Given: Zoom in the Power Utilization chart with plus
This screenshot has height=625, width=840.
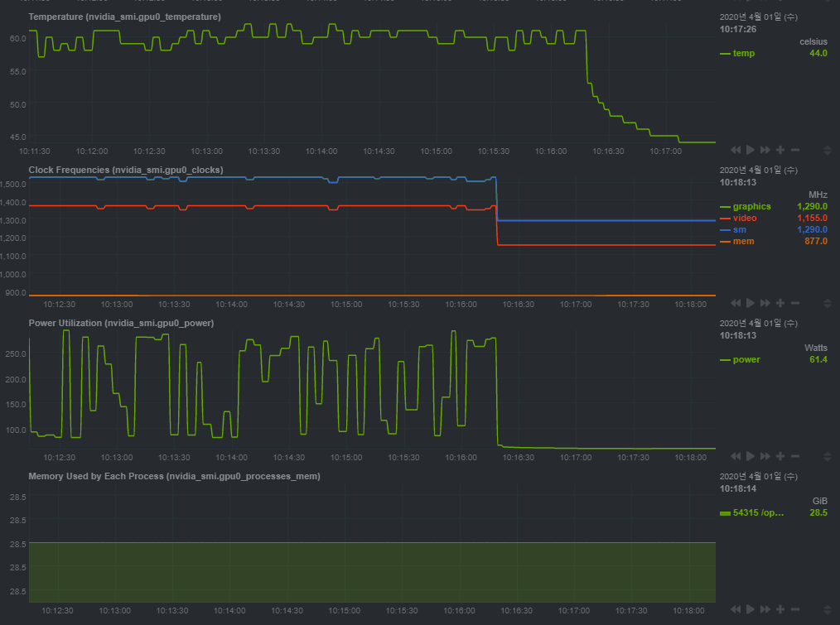Looking at the screenshot, I should tap(780, 456).
